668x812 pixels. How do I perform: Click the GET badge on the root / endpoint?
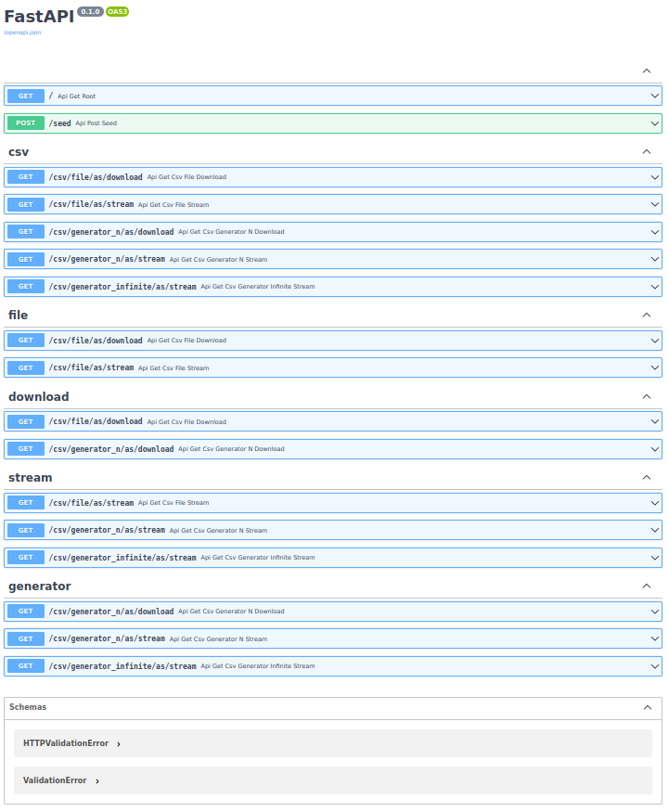[x=25, y=96]
